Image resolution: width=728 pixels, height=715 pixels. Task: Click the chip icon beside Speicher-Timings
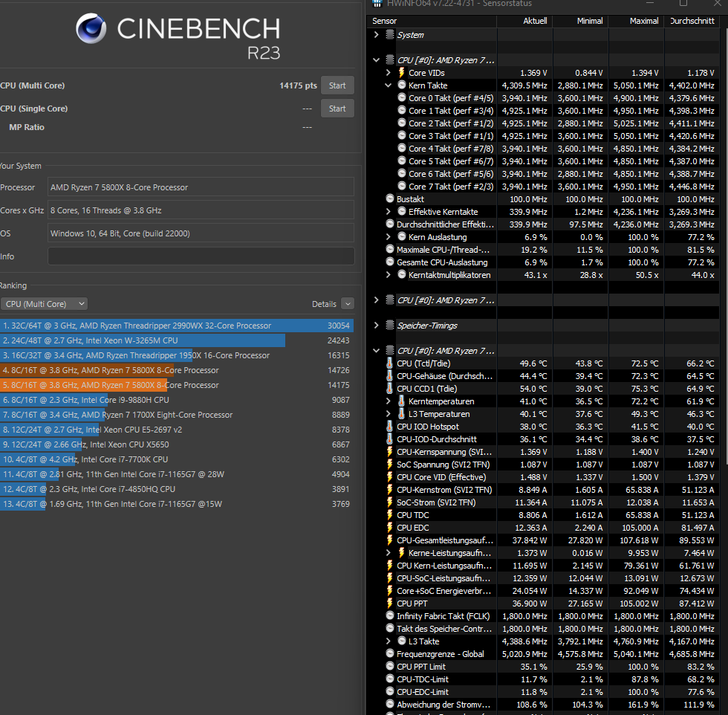point(390,326)
